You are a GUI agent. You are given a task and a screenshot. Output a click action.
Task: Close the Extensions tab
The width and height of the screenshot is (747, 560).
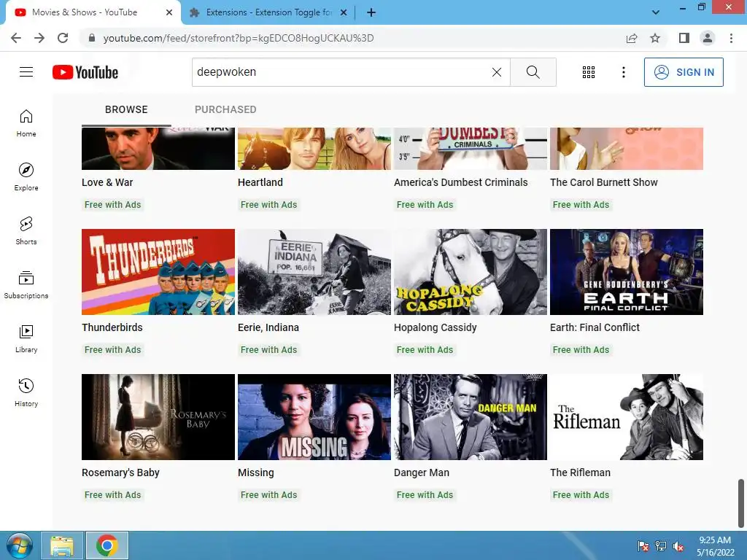click(x=344, y=12)
